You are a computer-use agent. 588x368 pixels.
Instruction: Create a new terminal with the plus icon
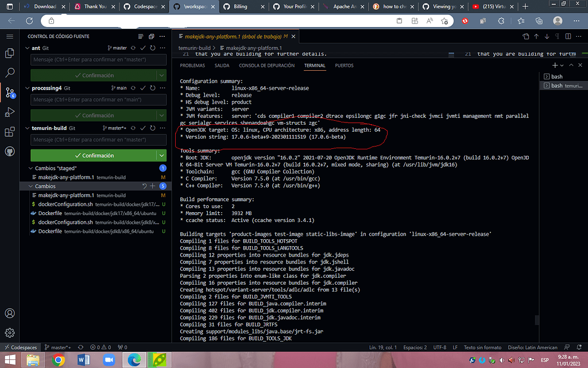555,65
